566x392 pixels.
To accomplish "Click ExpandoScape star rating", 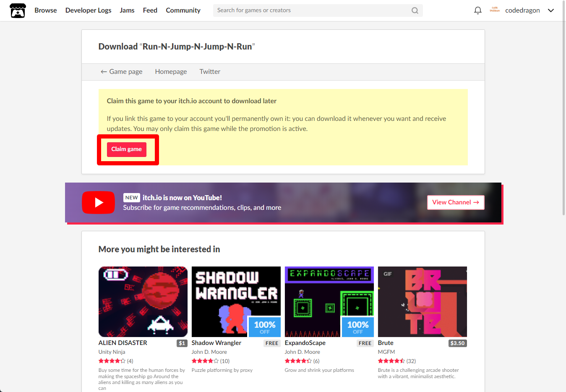I will [298, 361].
